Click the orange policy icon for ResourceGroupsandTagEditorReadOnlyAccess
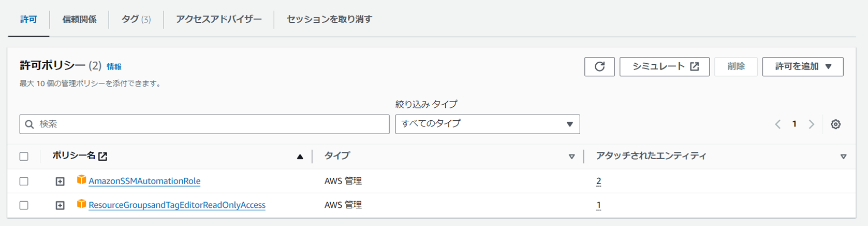This screenshot has width=868, height=226. [81, 204]
